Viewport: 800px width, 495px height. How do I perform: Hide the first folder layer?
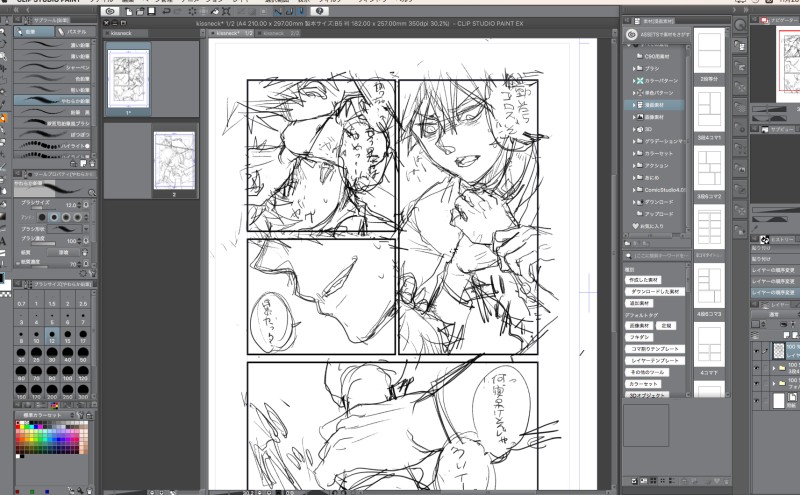[756, 368]
